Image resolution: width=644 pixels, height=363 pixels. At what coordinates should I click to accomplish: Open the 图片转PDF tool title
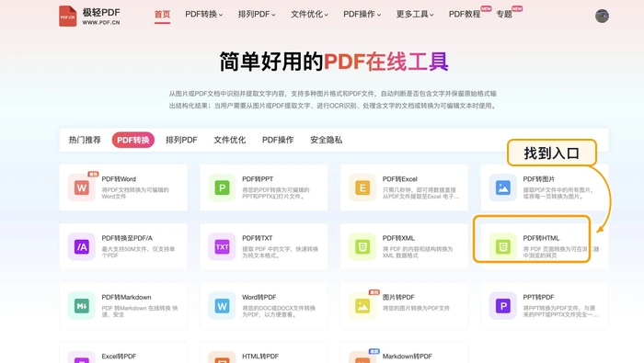point(398,298)
